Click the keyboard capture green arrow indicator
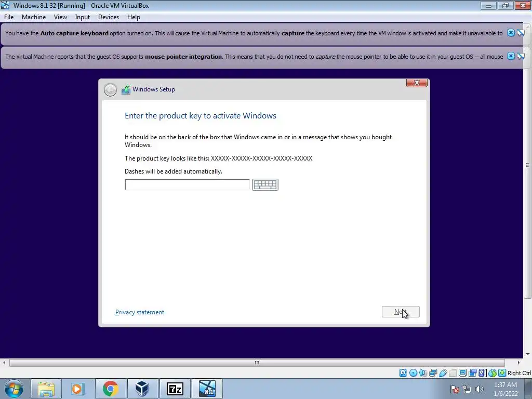 (502, 373)
